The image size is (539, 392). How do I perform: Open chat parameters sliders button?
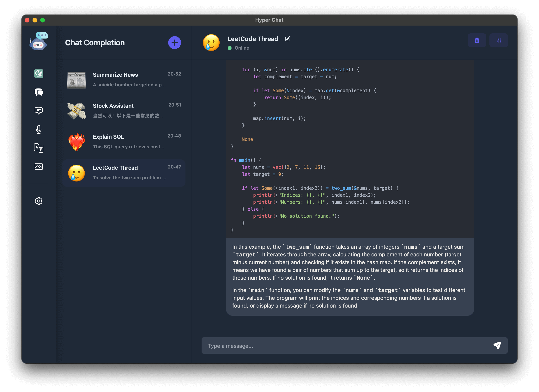pyautogui.click(x=499, y=40)
